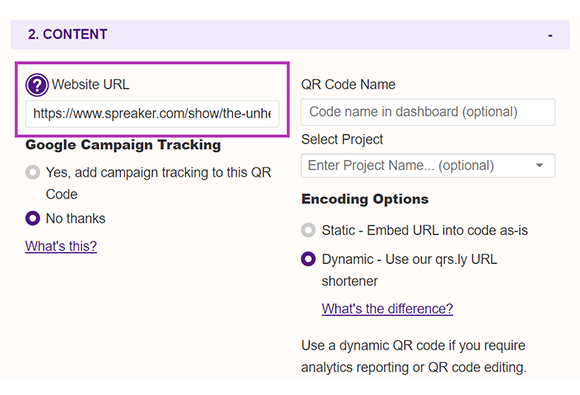
Task: Choose Static encoding radio option
Action: pos(308,230)
